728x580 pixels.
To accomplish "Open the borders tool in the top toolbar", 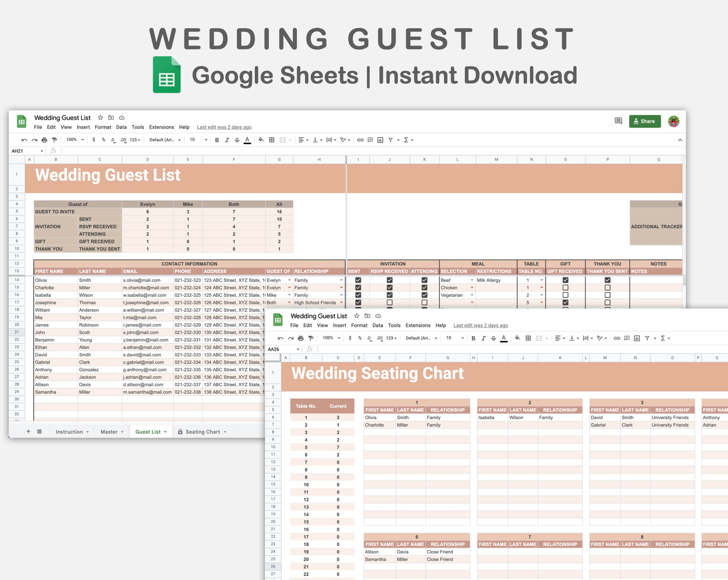I will tap(272, 140).
